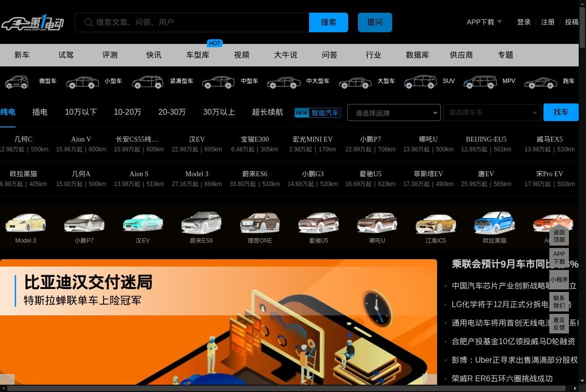Open the 问答 menu item
The width and height of the screenshot is (586, 392).
click(330, 55)
